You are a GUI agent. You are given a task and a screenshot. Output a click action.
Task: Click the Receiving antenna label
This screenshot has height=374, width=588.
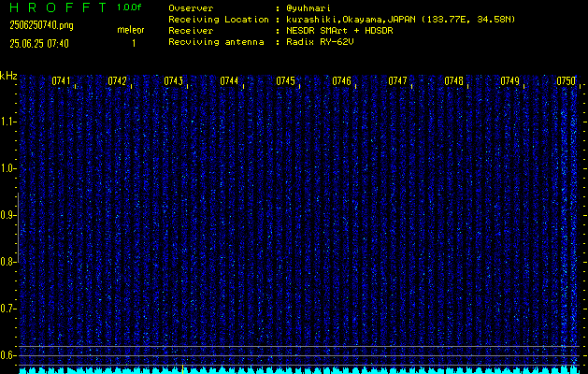[216, 42]
